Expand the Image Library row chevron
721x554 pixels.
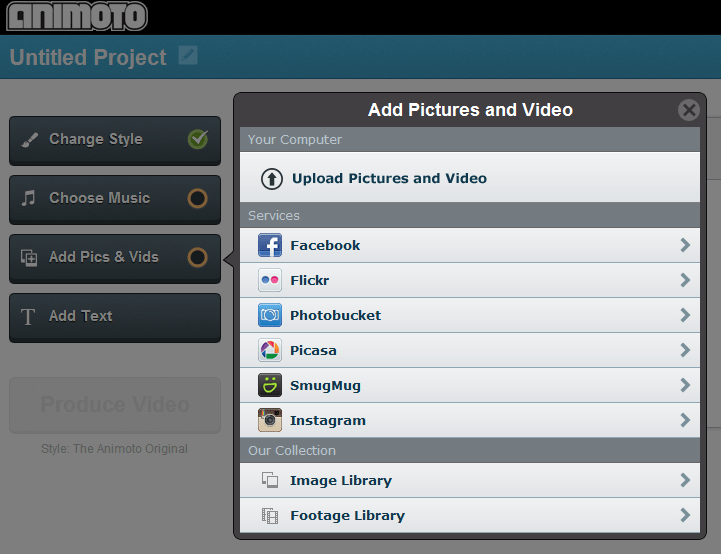685,480
